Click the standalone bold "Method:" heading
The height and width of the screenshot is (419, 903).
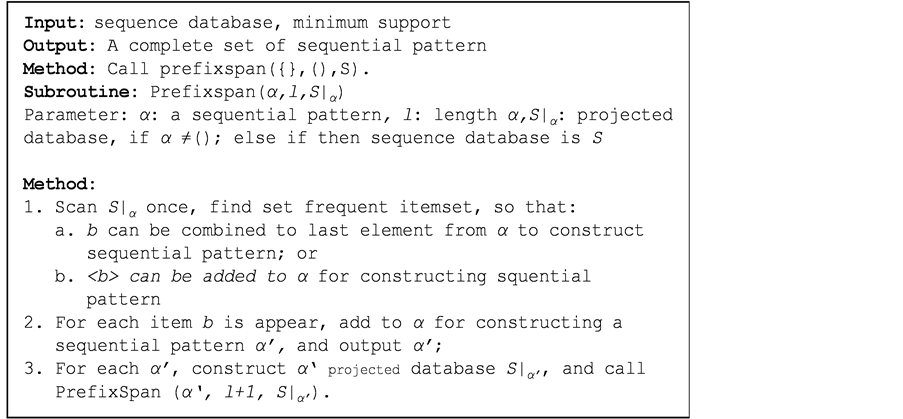click(x=58, y=184)
